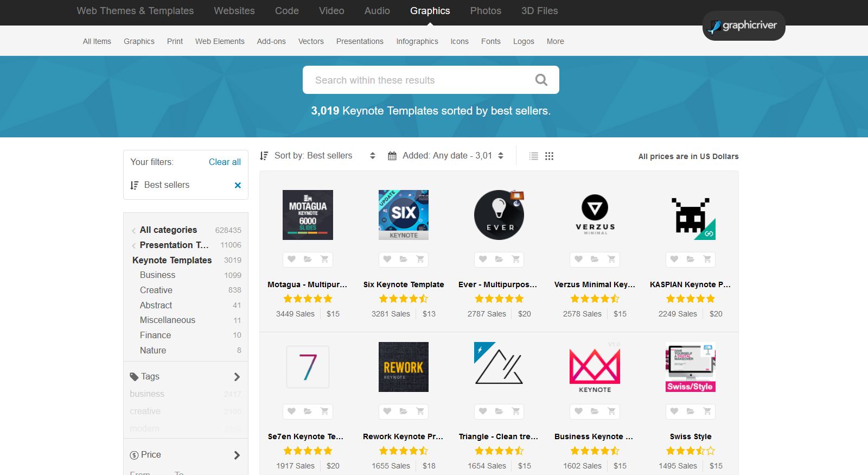Select the Infographics subcategory menu
This screenshot has height=475, width=868.
point(417,41)
